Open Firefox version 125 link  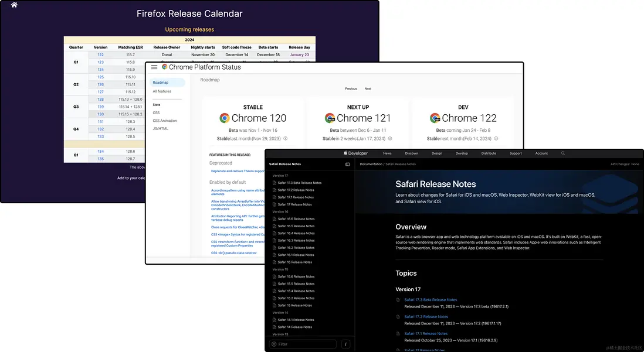pos(101,77)
